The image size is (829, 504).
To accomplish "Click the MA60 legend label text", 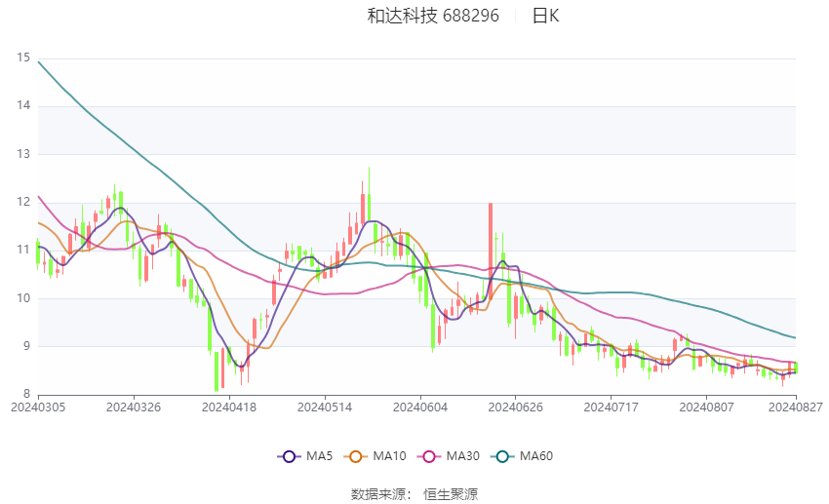I will click(x=536, y=456).
